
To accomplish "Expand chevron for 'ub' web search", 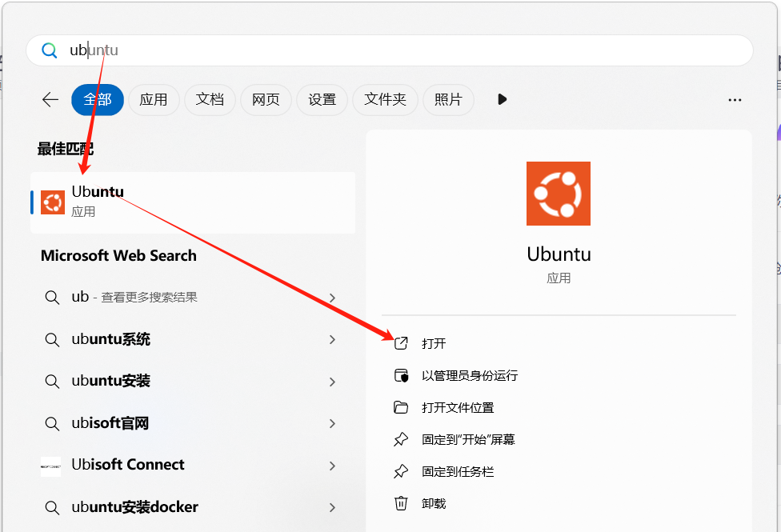I will coord(332,298).
